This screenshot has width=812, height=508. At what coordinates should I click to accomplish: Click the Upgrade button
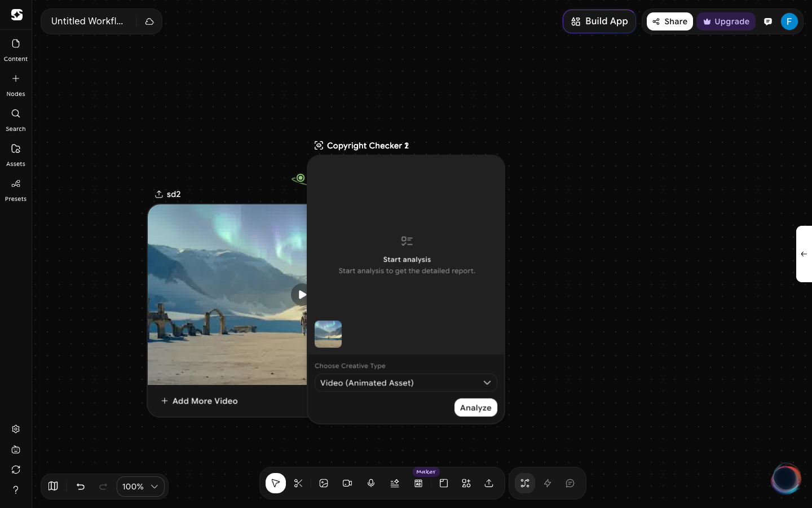click(x=726, y=21)
